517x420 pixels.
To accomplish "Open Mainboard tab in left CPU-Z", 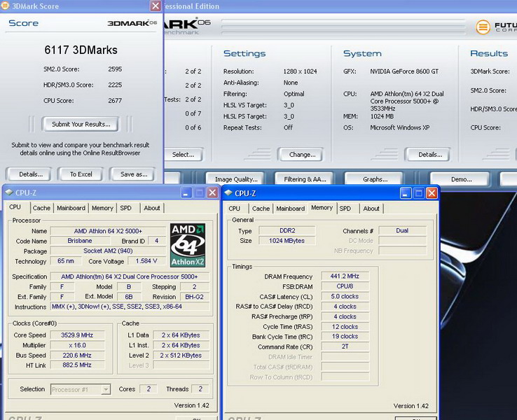I will [x=71, y=208].
